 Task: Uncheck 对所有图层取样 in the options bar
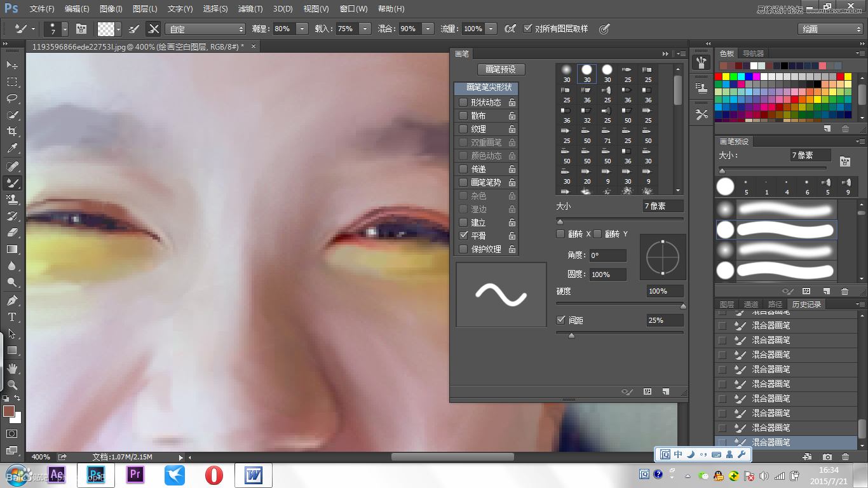pyautogui.click(x=528, y=28)
